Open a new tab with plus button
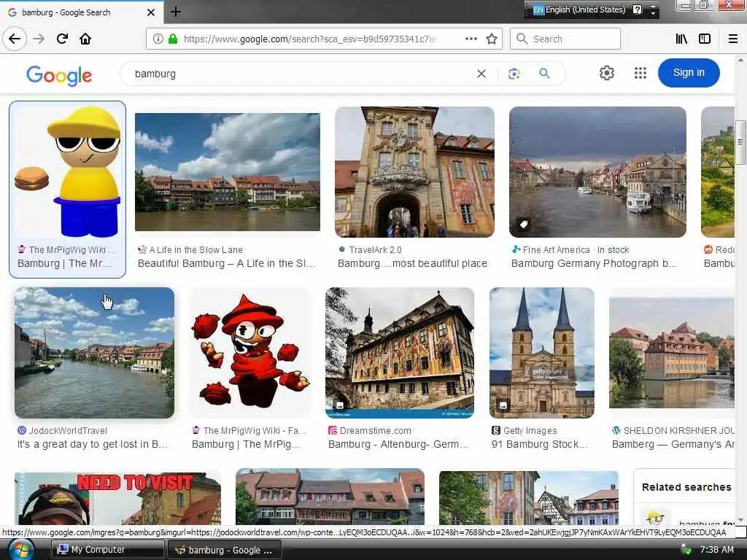747x560 pixels. pos(175,12)
